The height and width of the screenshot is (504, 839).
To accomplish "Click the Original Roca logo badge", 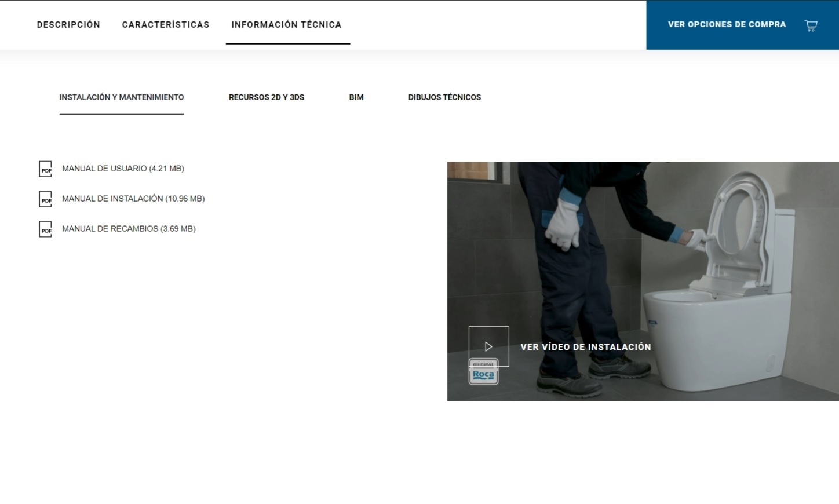I will click(x=483, y=372).
